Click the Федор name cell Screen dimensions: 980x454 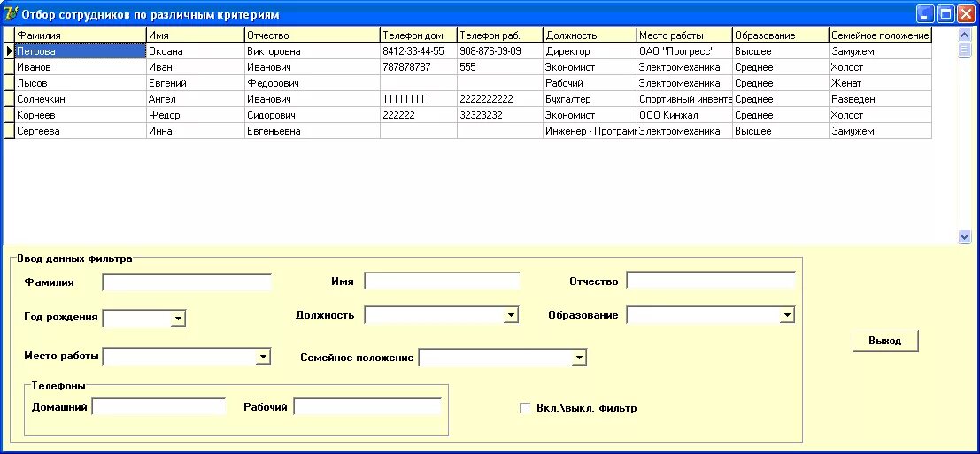pos(196,116)
